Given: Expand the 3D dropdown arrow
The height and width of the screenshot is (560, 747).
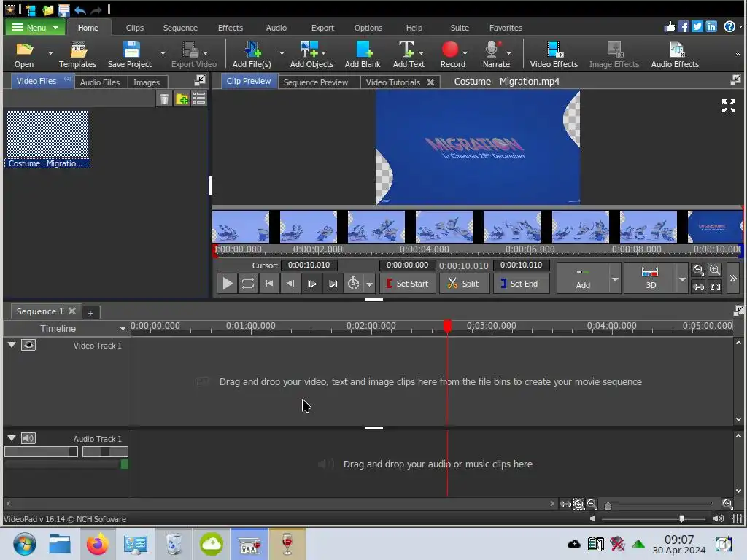Looking at the screenshot, I should [682, 279].
